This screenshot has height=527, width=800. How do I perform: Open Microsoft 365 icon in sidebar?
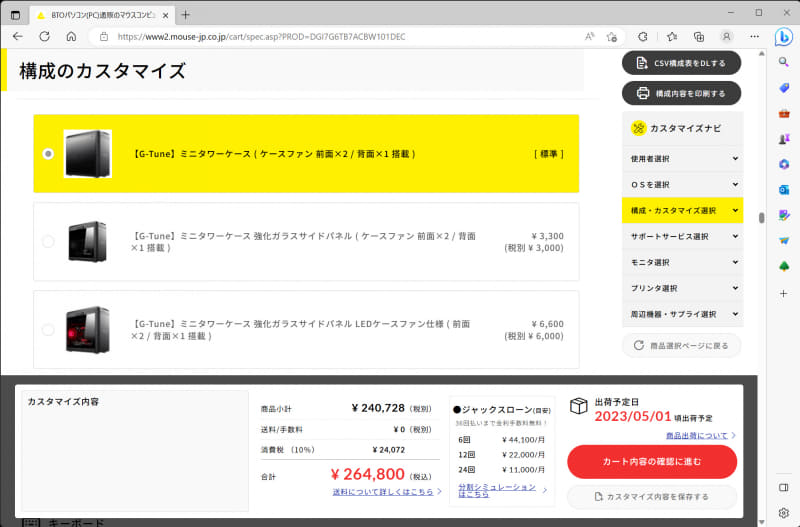coord(784,164)
